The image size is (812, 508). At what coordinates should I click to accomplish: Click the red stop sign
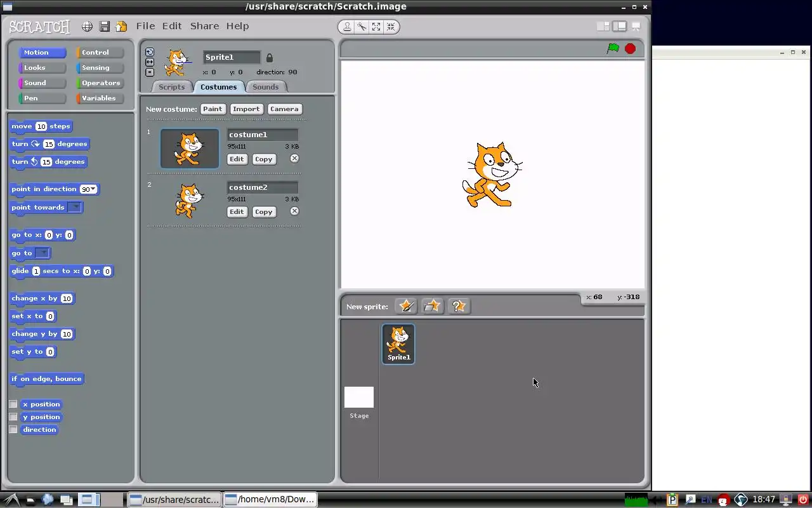[630, 48]
